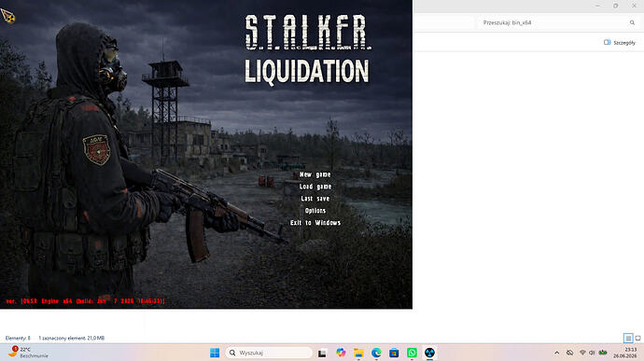This screenshot has width=644, height=361.
Task: Open Task View from the taskbar
Action: [322, 353]
